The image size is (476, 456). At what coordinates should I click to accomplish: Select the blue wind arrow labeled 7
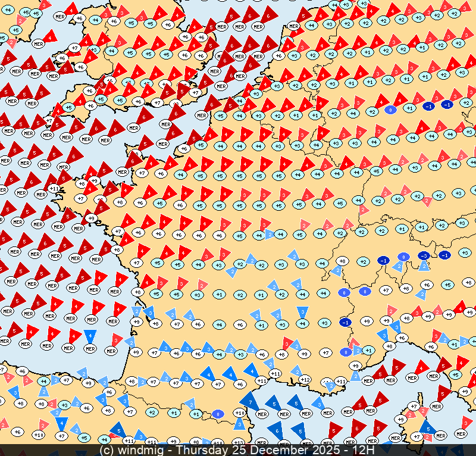pyautogui.click(x=249, y=401)
